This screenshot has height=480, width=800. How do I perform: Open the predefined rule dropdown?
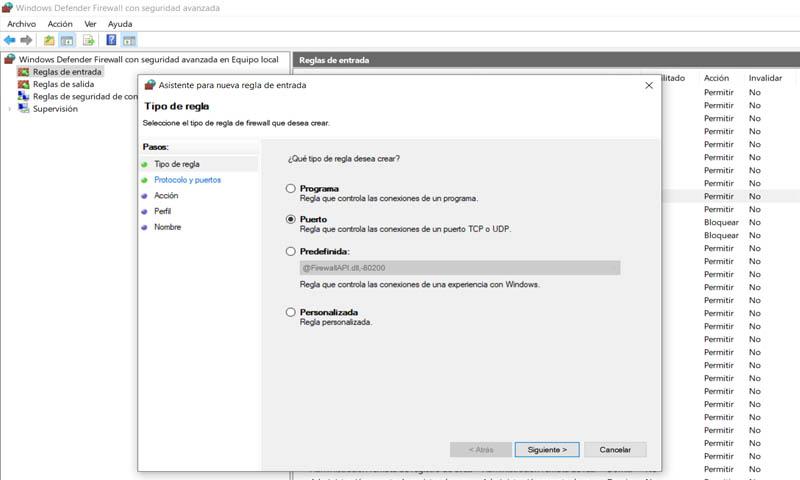(460, 268)
